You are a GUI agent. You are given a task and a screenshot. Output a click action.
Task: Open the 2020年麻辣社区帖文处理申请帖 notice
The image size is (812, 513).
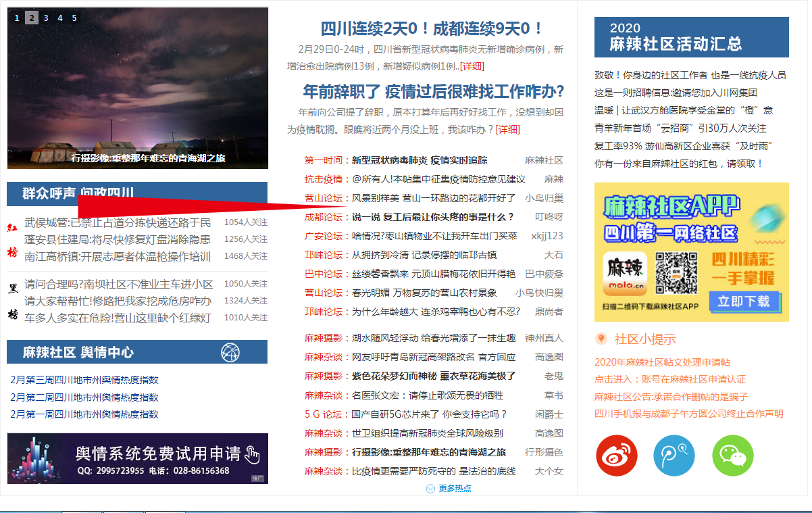point(662,362)
